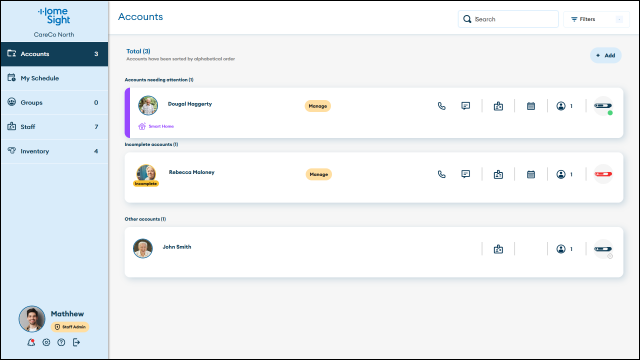This screenshot has height=360, width=640.
Task: Click the Add account button
Action: click(605, 56)
